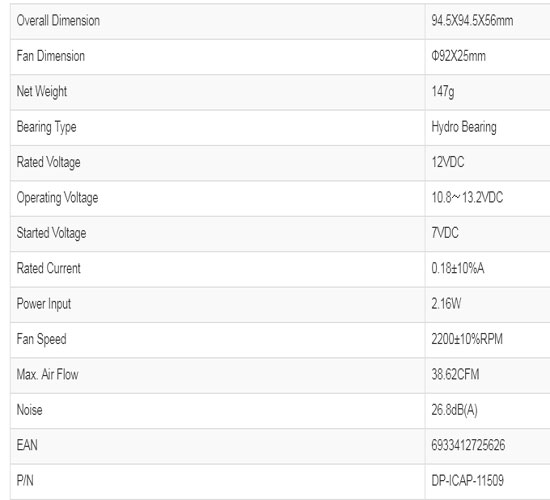The image size is (550, 500).
Task: Click the Max. Air Flow label
Action: tap(47, 374)
